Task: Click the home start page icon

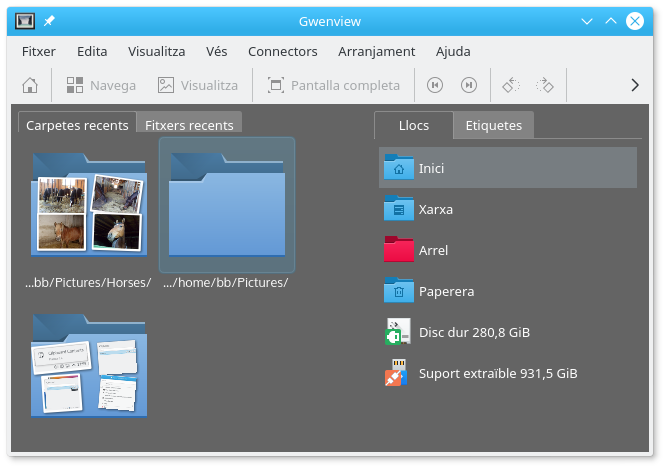Action: point(31,85)
